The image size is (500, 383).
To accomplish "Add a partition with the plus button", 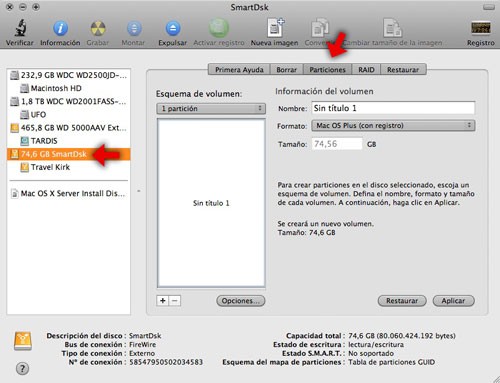I will 163,301.
